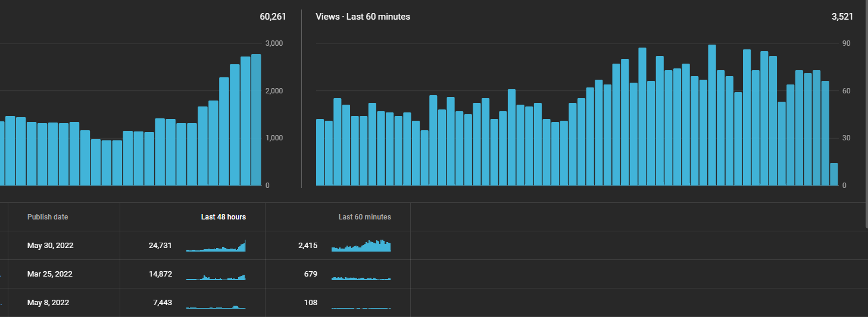This screenshot has width=868, height=317.
Task: Click the vertical scrollbar at right edge
Action: (866, 113)
